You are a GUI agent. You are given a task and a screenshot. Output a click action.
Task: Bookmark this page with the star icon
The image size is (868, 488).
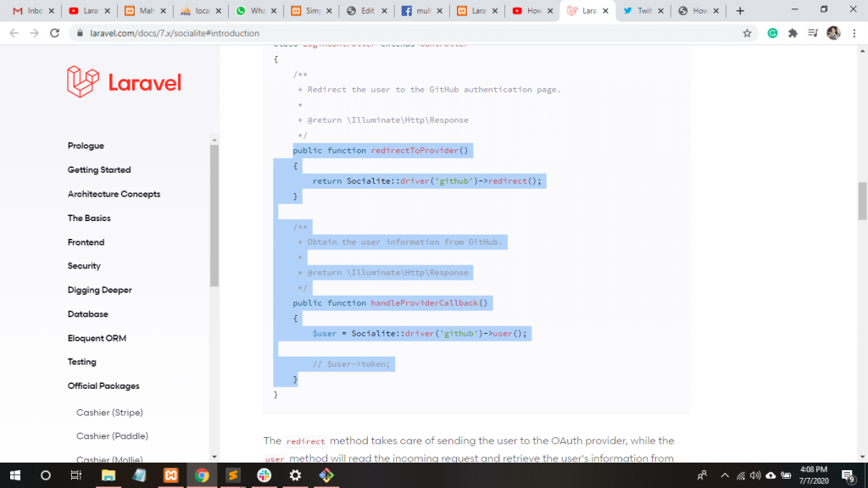pyautogui.click(x=748, y=33)
